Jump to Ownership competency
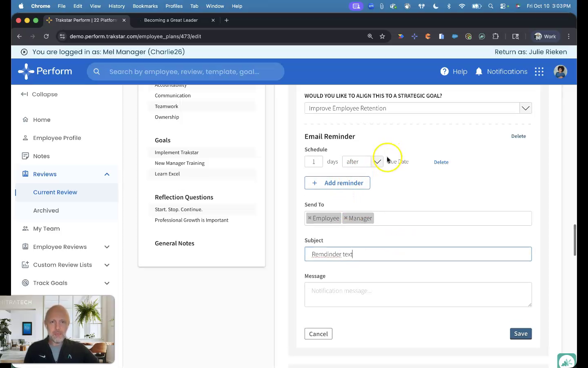Screen dimensions: 588x368 [167, 117]
